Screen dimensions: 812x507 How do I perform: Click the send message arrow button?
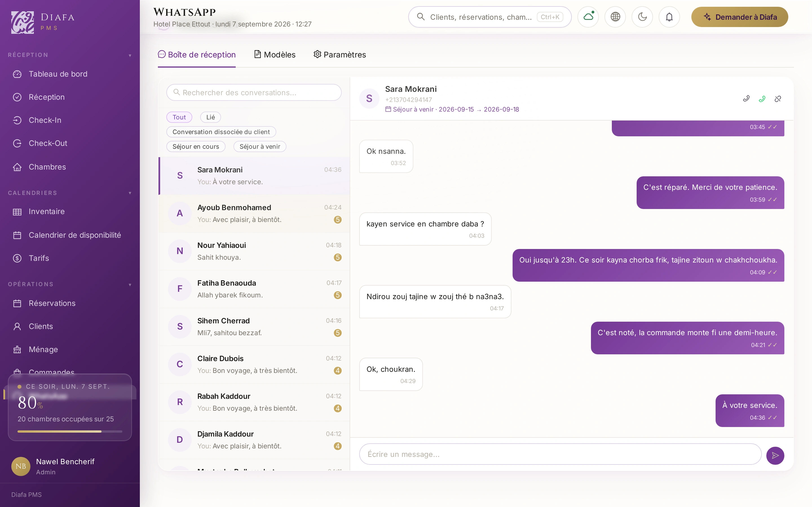tap(775, 455)
